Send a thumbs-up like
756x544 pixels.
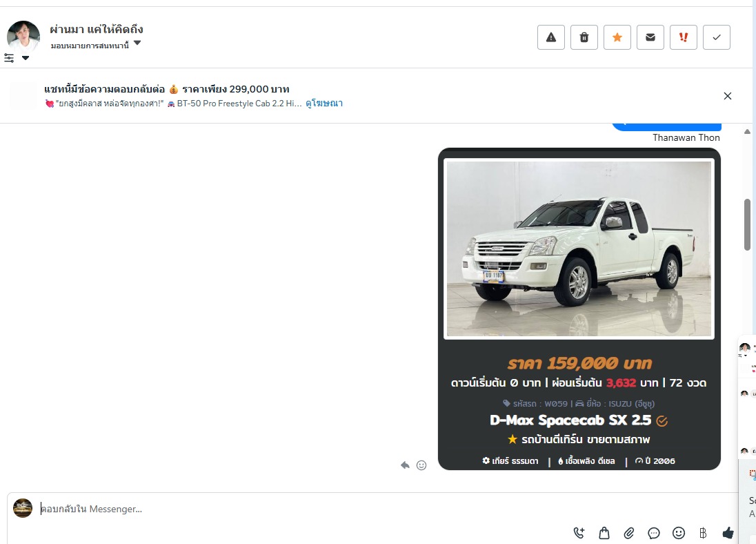click(x=728, y=533)
